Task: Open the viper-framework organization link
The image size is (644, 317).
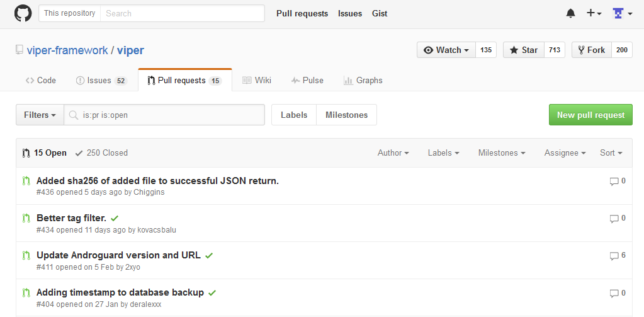Action: point(67,50)
